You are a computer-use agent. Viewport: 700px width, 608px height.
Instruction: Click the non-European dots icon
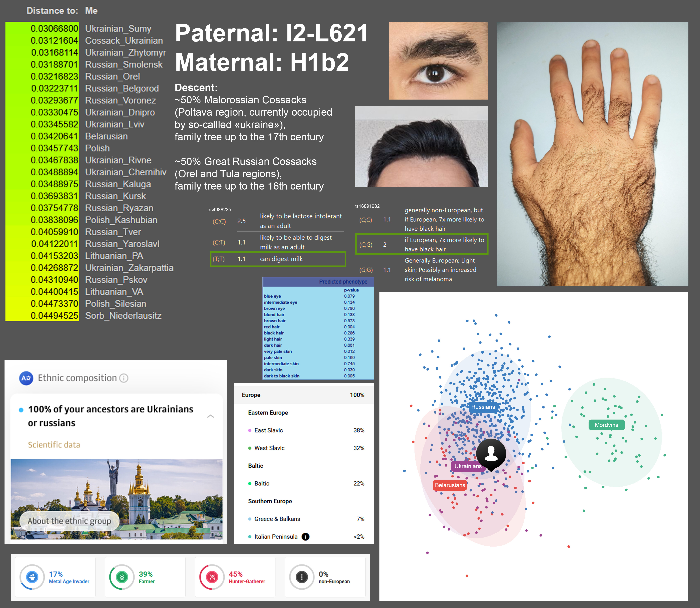(x=301, y=577)
